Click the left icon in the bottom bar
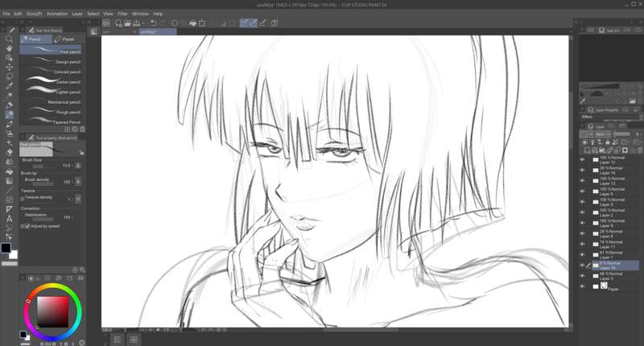The width and height of the screenshot is (644, 346). (x=118, y=339)
